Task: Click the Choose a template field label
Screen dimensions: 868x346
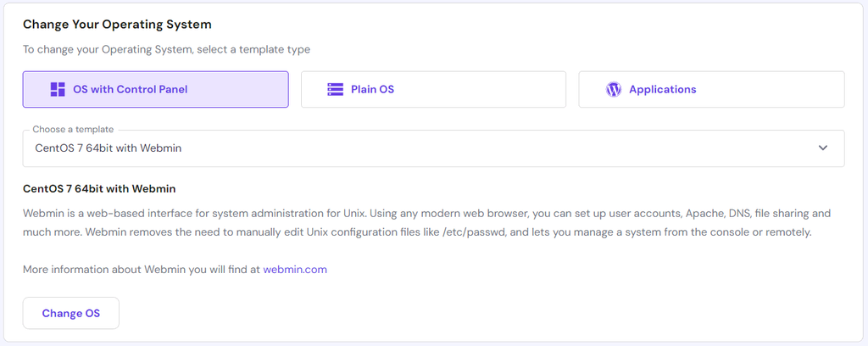Action: pyautogui.click(x=73, y=130)
